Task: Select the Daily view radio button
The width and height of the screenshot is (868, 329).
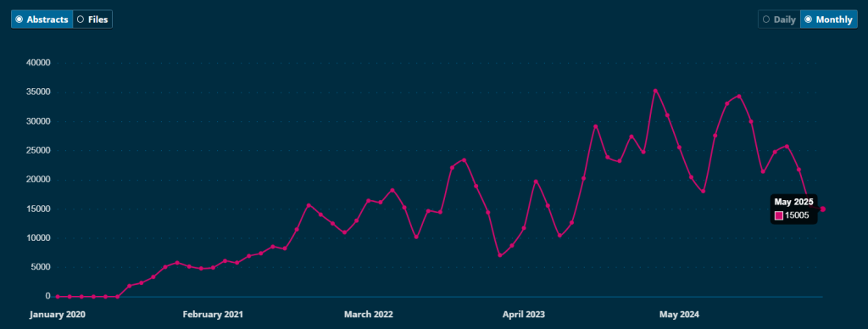Action: pos(779,20)
